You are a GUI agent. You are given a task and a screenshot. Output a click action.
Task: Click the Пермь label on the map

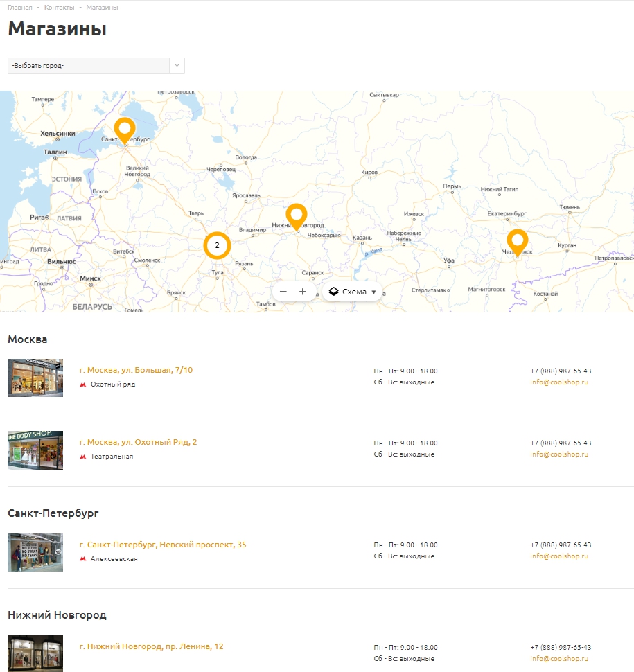pos(452,186)
